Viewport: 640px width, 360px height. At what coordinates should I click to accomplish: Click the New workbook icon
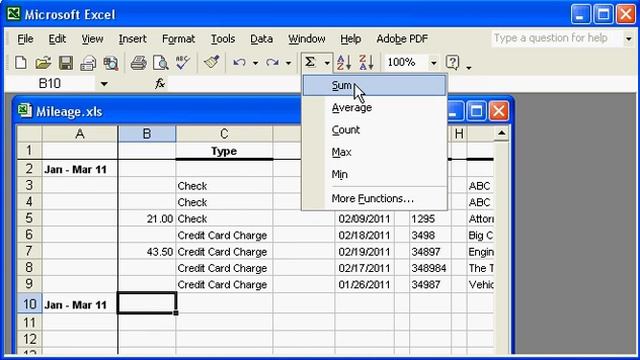pyautogui.click(x=21, y=63)
